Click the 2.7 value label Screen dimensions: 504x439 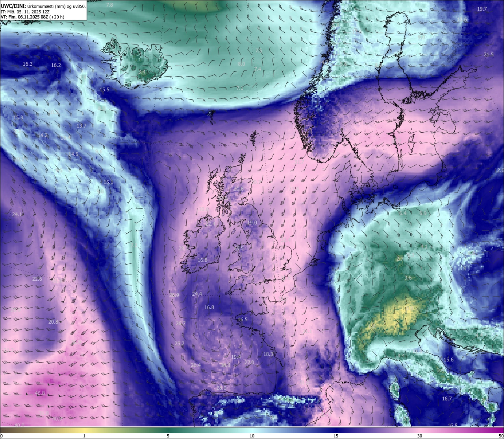pyautogui.click(x=400, y=259)
